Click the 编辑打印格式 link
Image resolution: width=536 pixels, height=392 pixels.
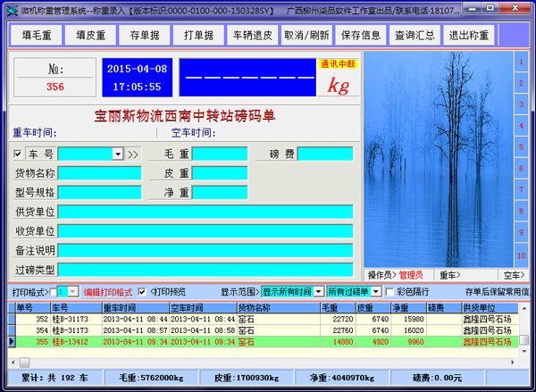(x=107, y=292)
